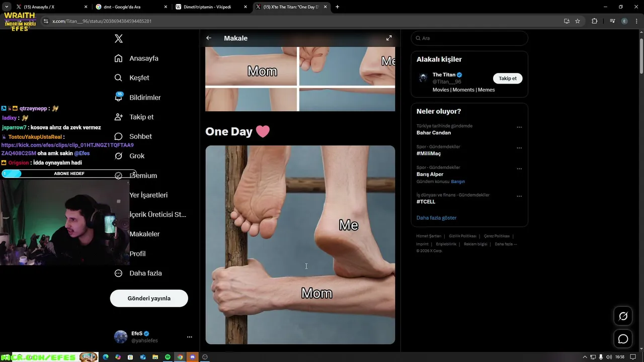Open Microsoft Edge from the taskbar

click(106, 357)
